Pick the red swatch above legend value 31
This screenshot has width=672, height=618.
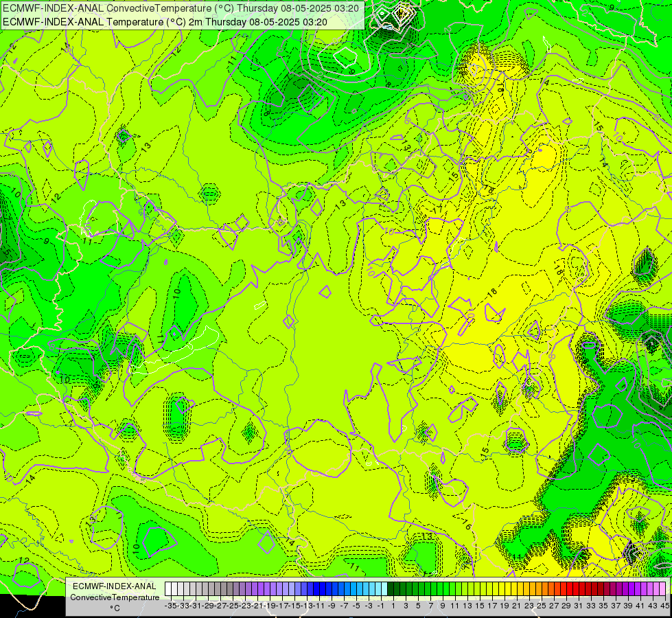click(576, 589)
